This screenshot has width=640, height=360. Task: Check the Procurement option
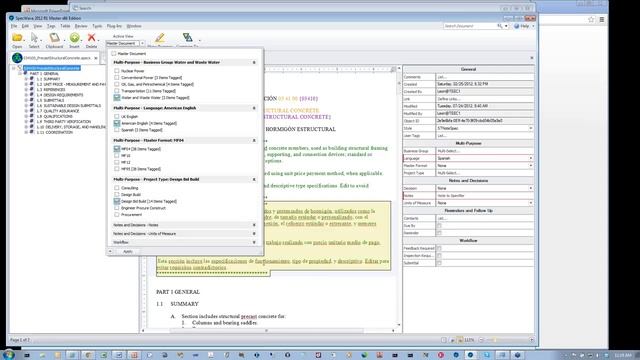click(x=117, y=214)
